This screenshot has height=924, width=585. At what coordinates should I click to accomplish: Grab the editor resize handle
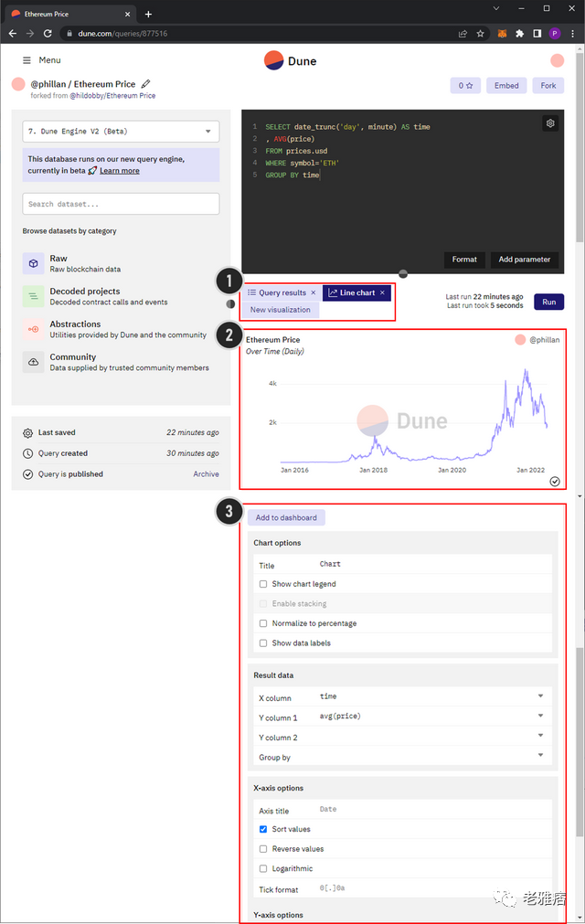coord(403,274)
